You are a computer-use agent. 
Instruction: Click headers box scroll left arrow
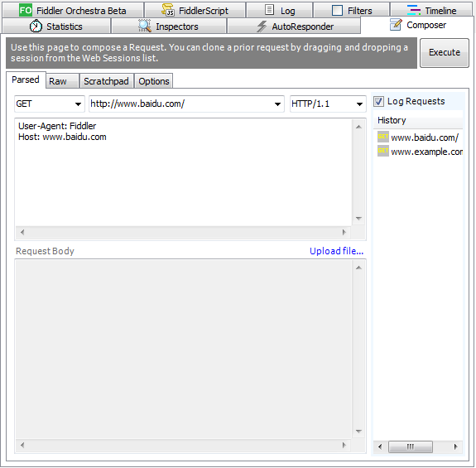pyautogui.click(x=22, y=232)
